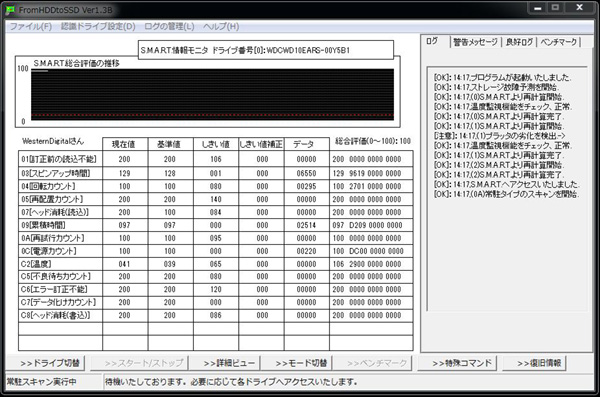This screenshot has height=397, width=600.
Task: Open the 認識ドライブ設定(D) menu
Action: coord(98,26)
